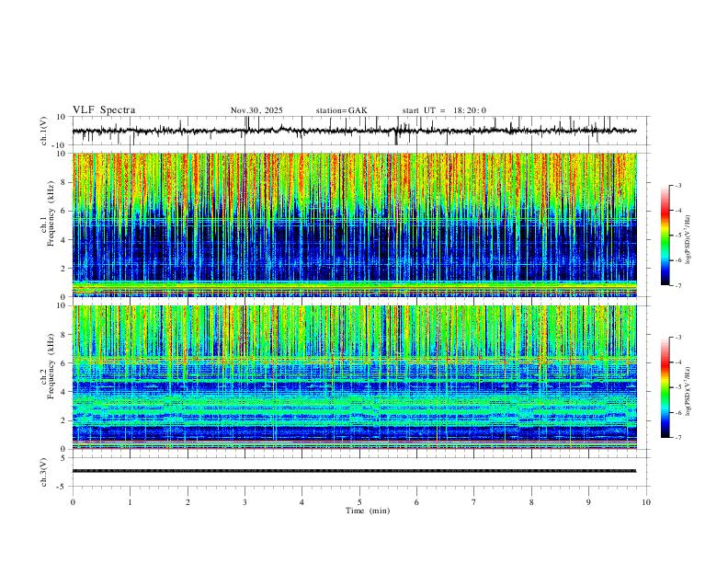Click the "ch.3(V)" axis label

[44, 472]
